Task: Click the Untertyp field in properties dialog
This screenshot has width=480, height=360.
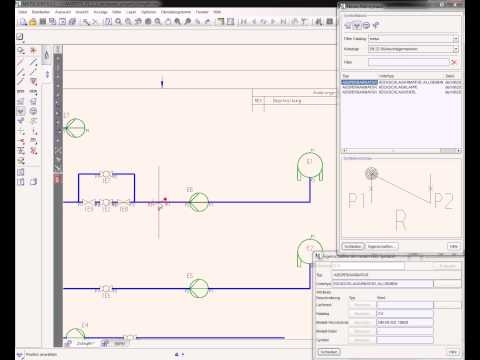Action: pyautogui.click(x=383, y=284)
